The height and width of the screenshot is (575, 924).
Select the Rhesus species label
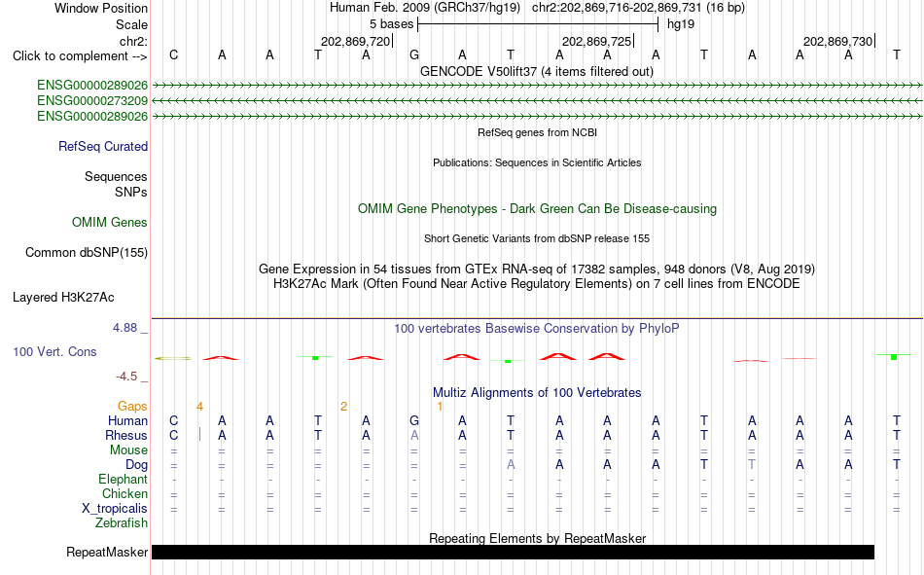125,435
